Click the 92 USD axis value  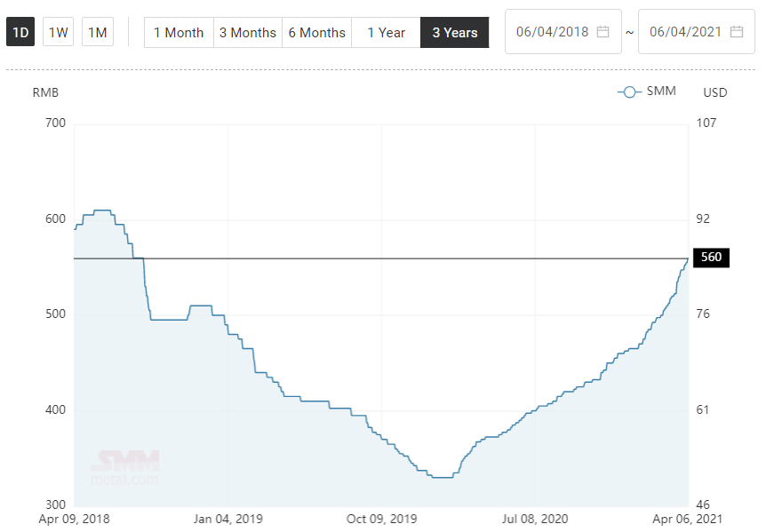point(703,218)
